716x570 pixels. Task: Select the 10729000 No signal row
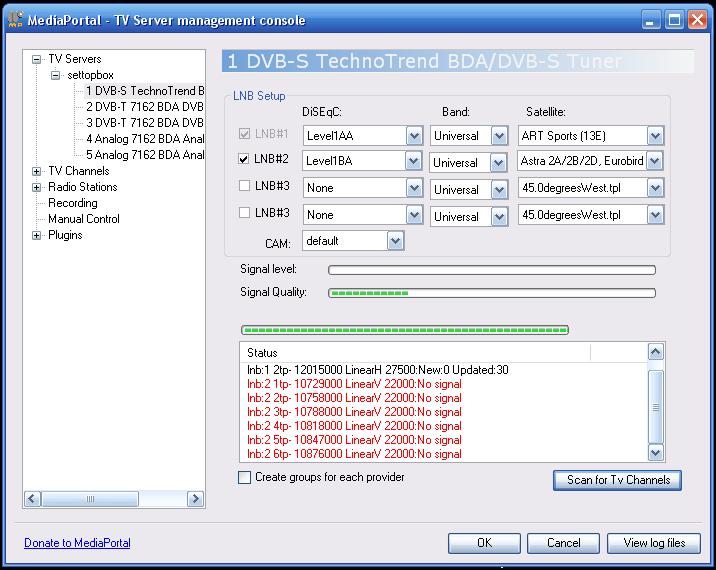[x=354, y=384]
